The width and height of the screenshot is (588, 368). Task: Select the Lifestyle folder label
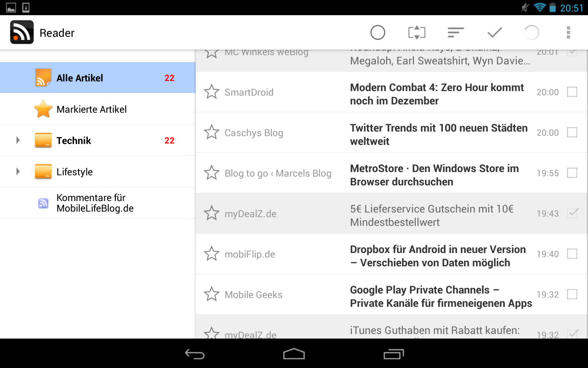point(74,172)
